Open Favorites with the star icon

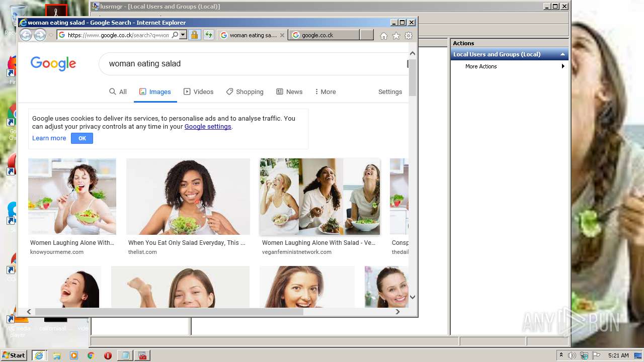tap(396, 36)
